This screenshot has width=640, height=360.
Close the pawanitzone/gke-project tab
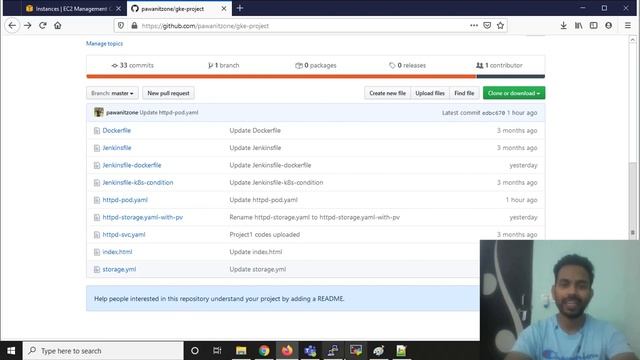(x=224, y=9)
